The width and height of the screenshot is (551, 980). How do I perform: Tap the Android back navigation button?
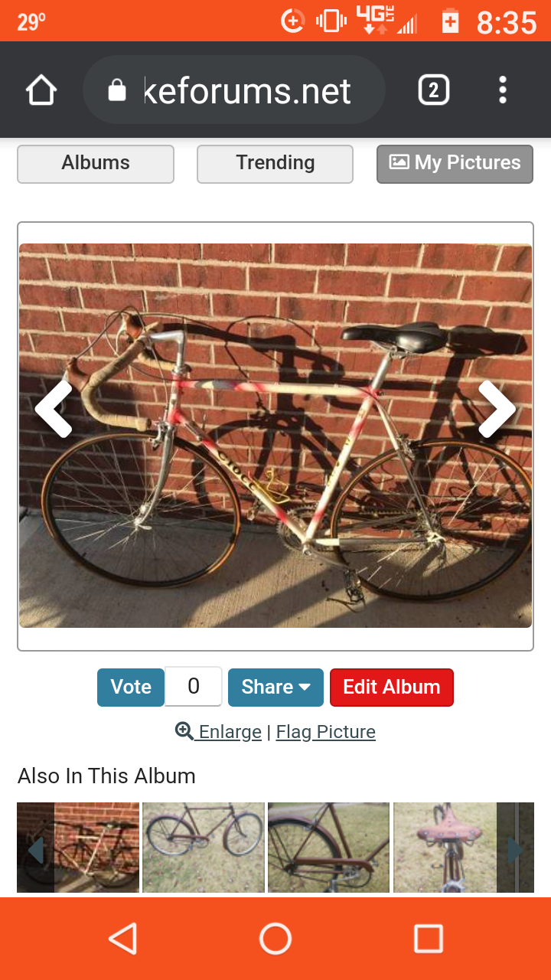pos(122,939)
